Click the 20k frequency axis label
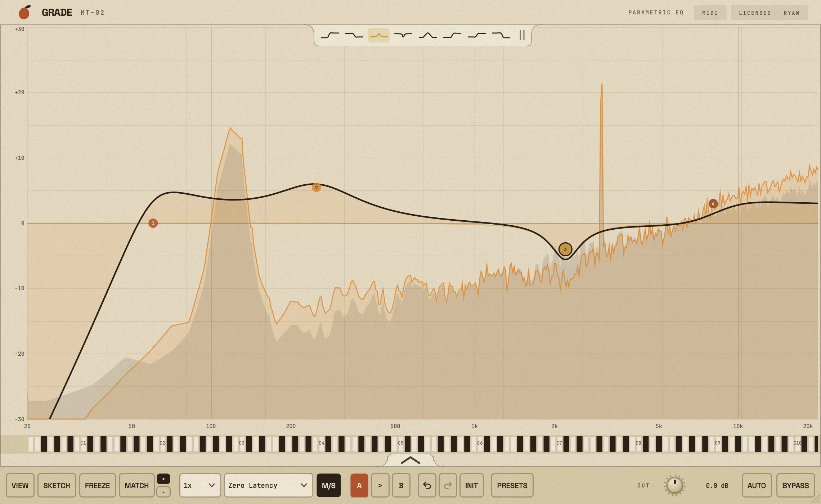821x504 pixels. coord(808,426)
